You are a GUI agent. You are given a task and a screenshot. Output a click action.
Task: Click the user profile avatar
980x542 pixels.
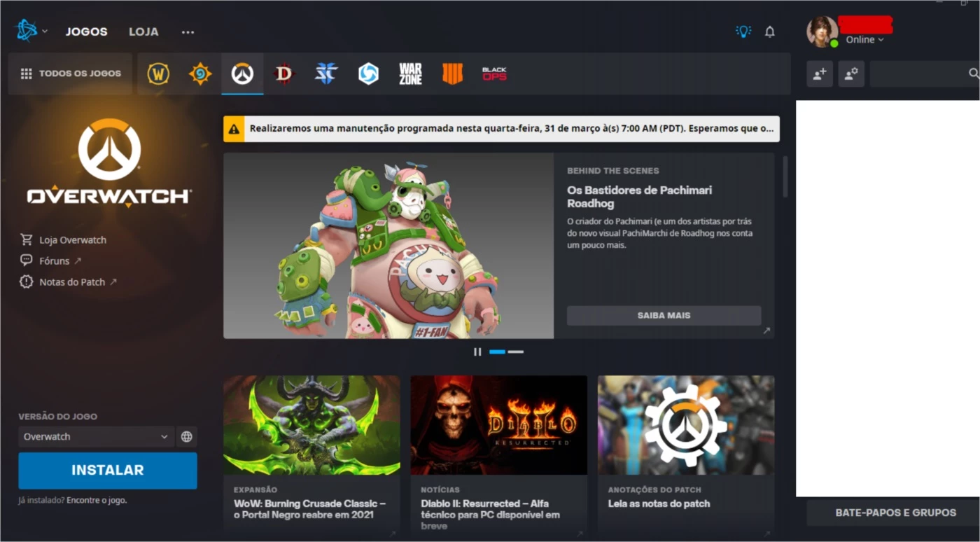pos(822,32)
